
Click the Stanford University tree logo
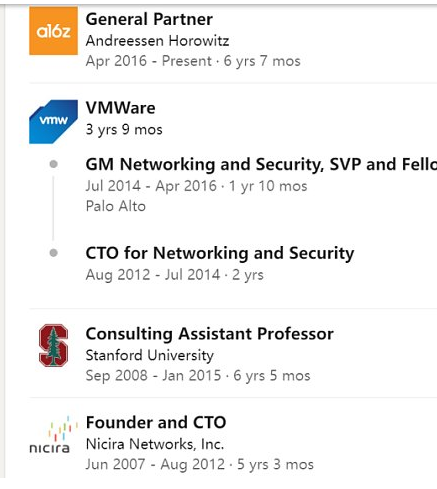pos(53,345)
